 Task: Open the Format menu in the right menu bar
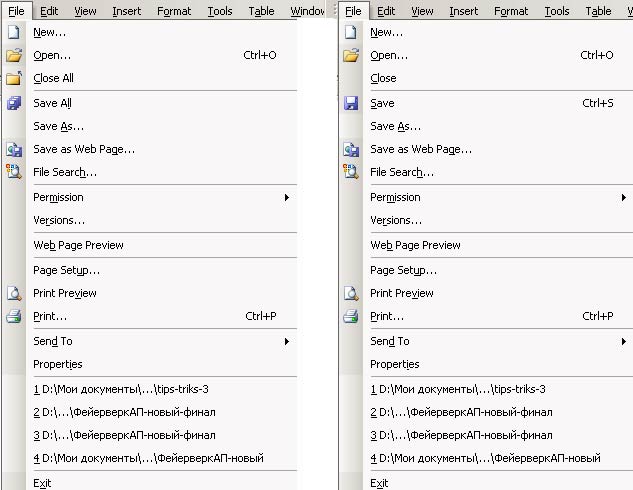click(511, 11)
